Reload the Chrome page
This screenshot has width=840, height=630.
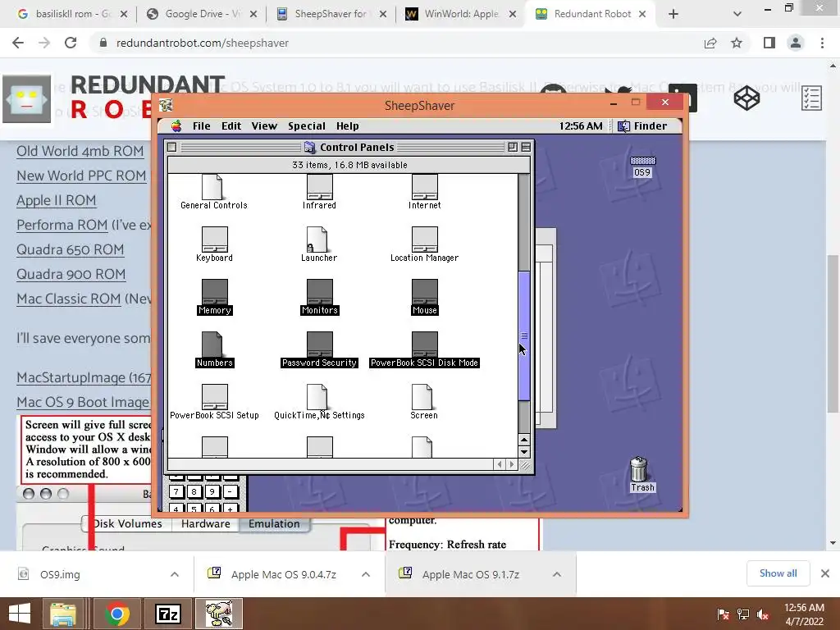(x=71, y=43)
